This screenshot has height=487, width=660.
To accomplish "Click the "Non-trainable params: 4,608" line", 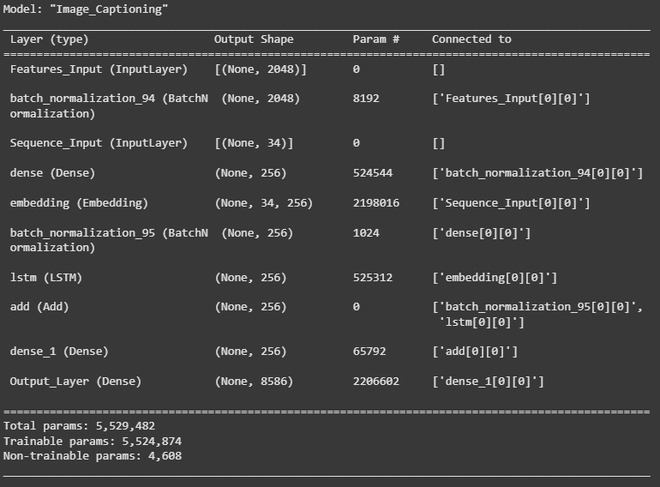I will pos(92,456).
